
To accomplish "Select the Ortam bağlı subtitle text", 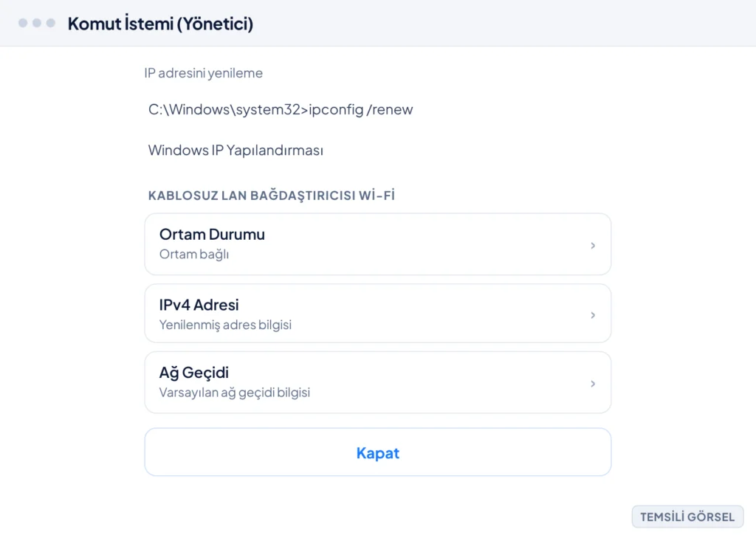I will pyautogui.click(x=194, y=254).
